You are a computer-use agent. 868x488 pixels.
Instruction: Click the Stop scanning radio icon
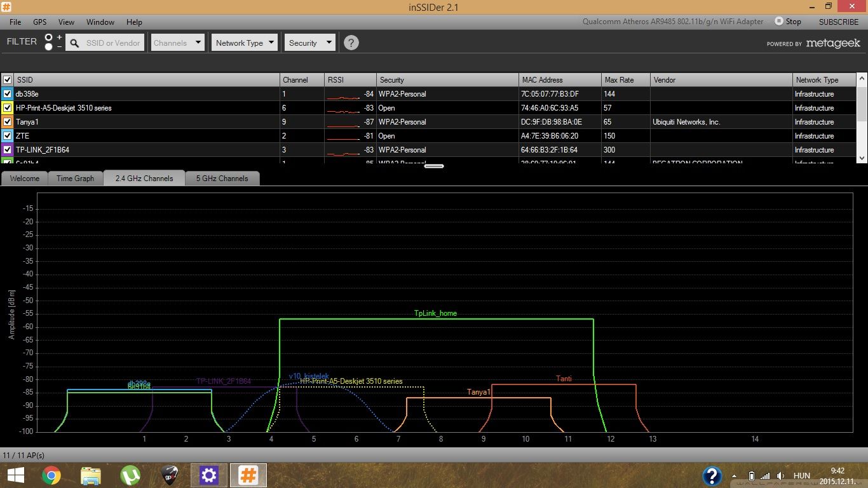tap(779, 21)
